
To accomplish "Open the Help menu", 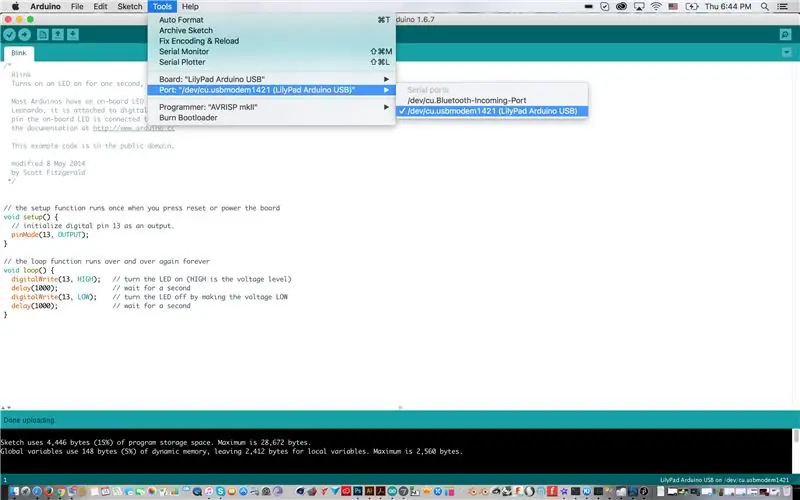I will 190,6.
